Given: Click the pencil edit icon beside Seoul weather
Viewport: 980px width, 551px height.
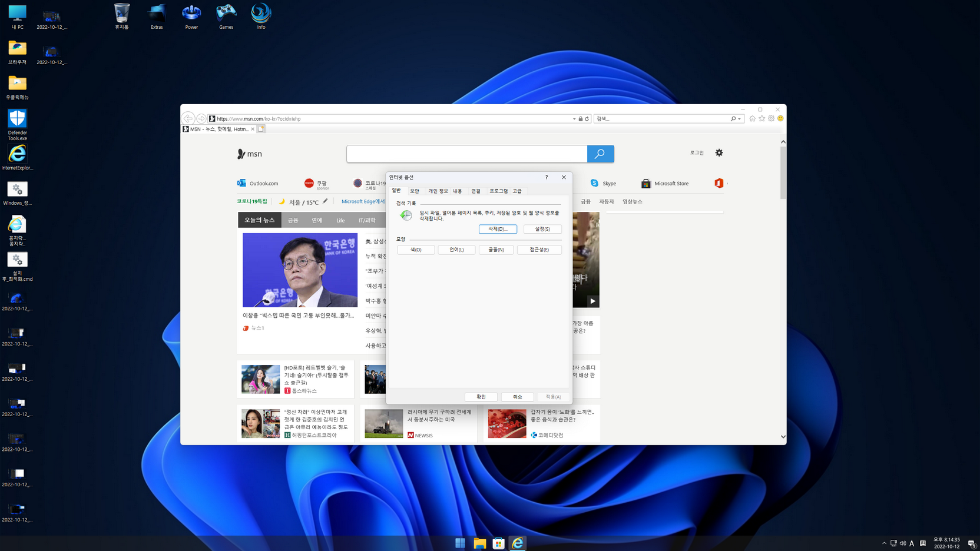Looking at the screenshot, I should tap(325, 201).
